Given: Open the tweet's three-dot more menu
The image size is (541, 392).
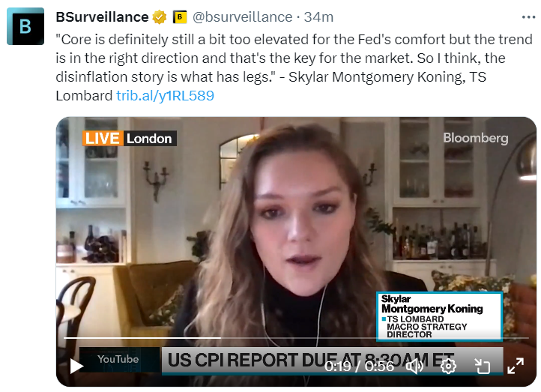Looking at the screenshot, I should pyautogui.click(x=528, y=17).
